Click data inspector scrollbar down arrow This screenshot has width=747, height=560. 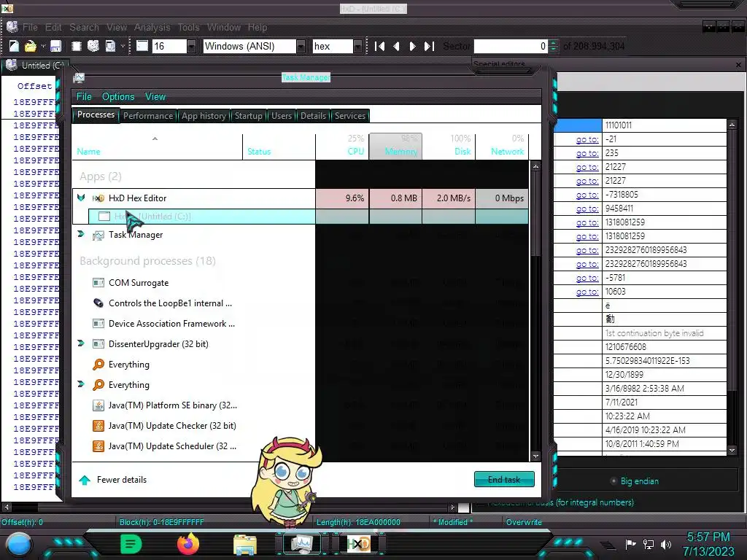732,450
